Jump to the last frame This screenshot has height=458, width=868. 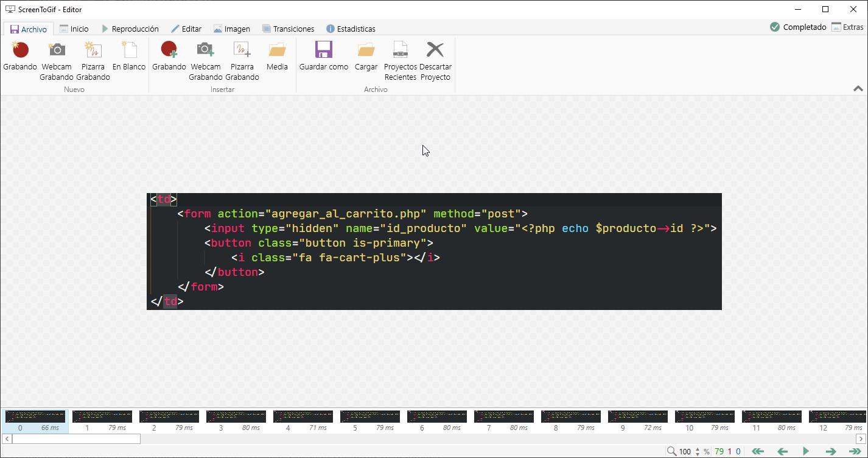pos(855,451)
